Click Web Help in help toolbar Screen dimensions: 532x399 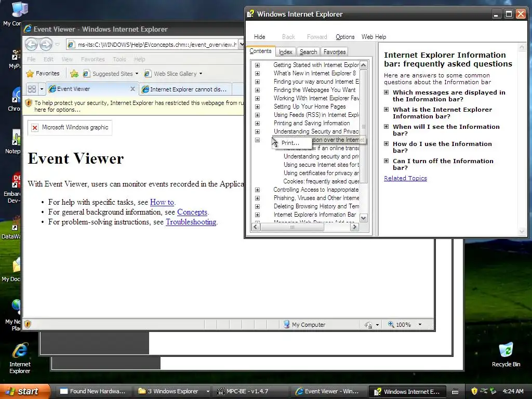click(374, 37)
